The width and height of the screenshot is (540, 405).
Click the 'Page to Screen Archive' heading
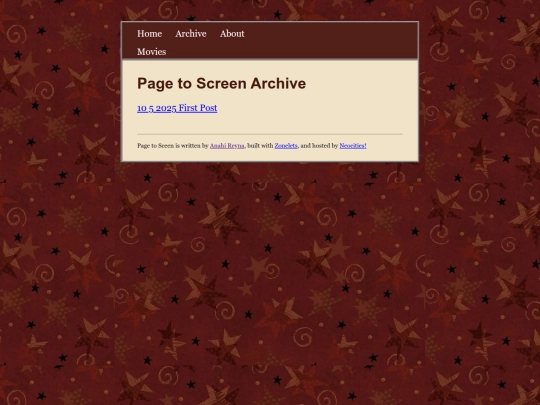(221, 83)
